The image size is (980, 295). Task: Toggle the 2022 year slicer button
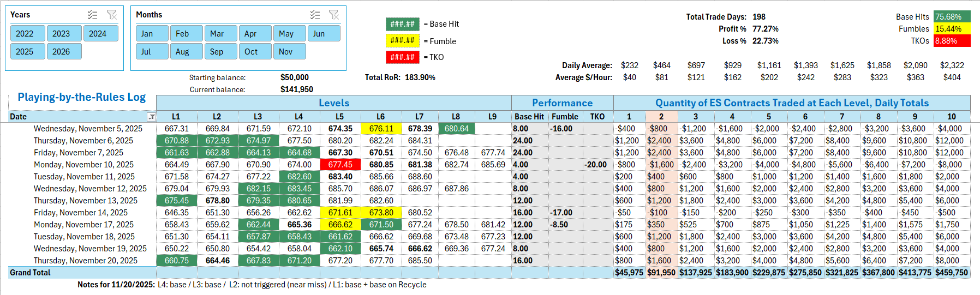(25, 33)
